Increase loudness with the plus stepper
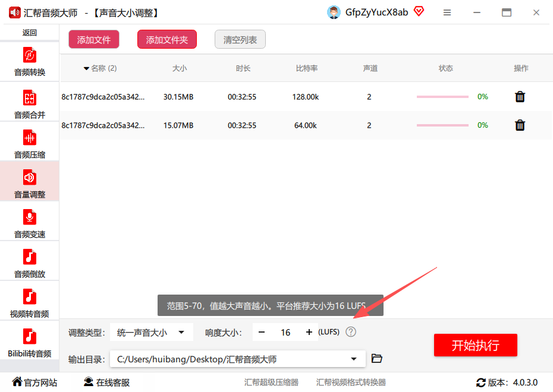This screenshot has height=392, width=553. 309,332
